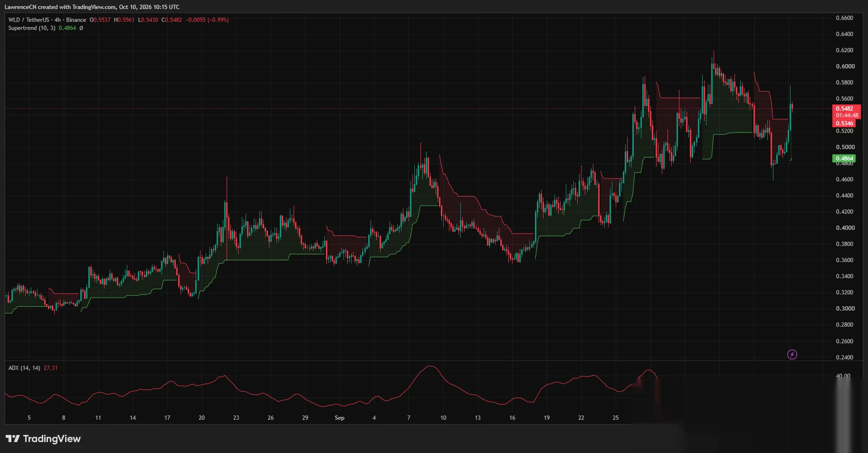Image resolution: width=868 pixels, height=453 pixels.
Task: Click the 40.00 ADX scale label
Action: click(843, 376)
